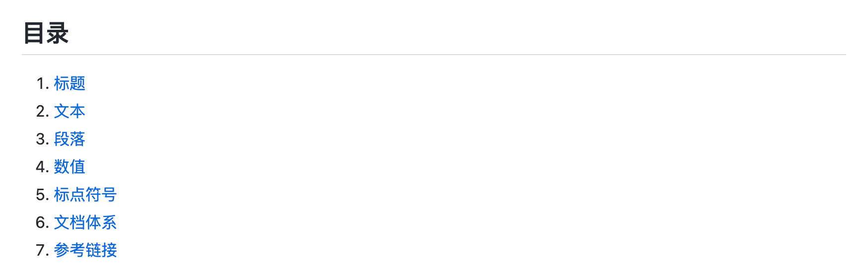868x279 pixels.
Task: Jump to the 数值 section
Action: coord(70,167)
